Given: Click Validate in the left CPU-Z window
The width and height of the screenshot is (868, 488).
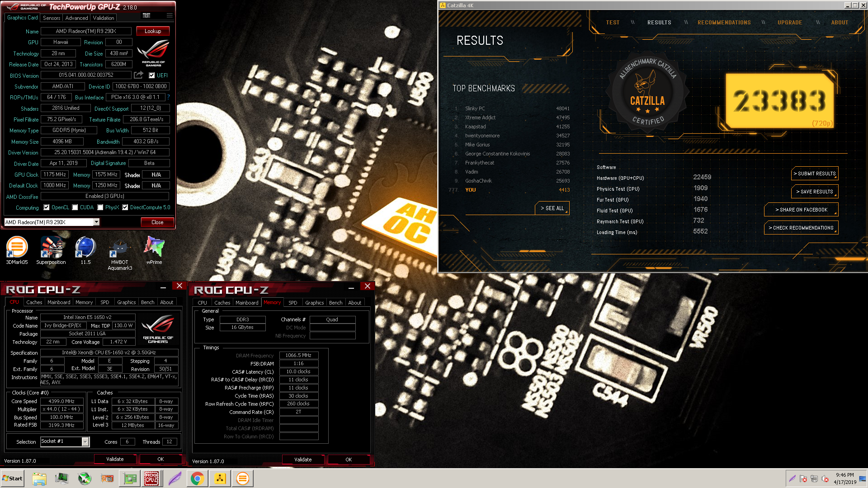Looking at the screenshot, I should pyautogui.click(x=115, y=459).
